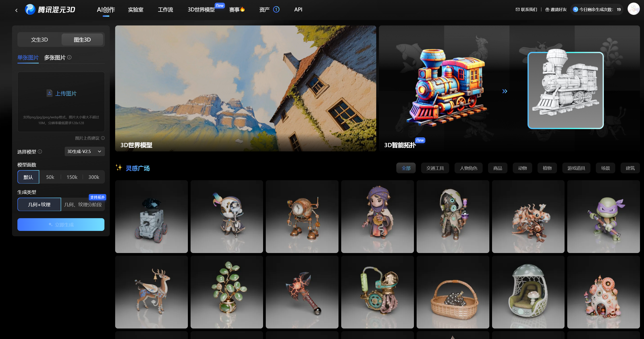The image size is (644, 339).
Task: Click the upload image icon
Action: click(x=50, y=93)
